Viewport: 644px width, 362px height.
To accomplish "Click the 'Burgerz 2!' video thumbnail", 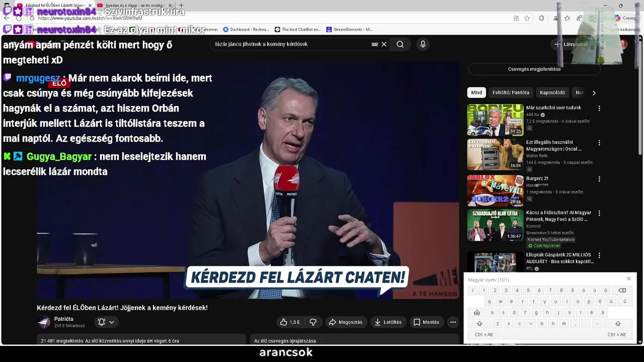I will point(496,191).
